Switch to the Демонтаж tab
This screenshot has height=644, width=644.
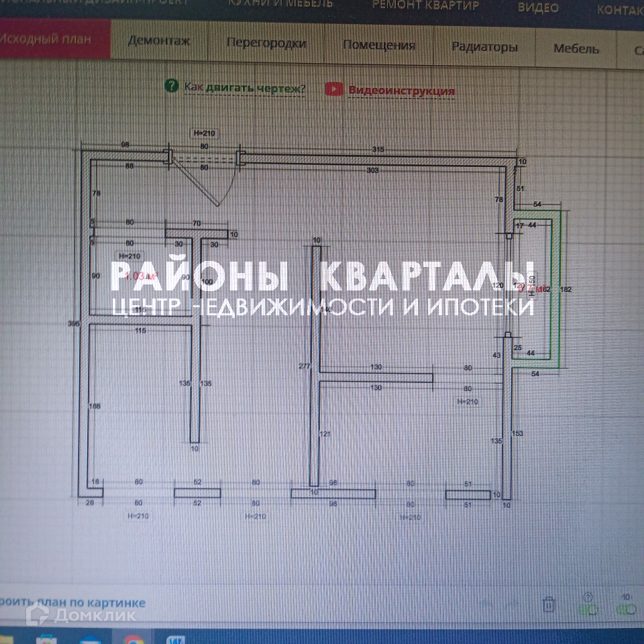pos(160,41)
